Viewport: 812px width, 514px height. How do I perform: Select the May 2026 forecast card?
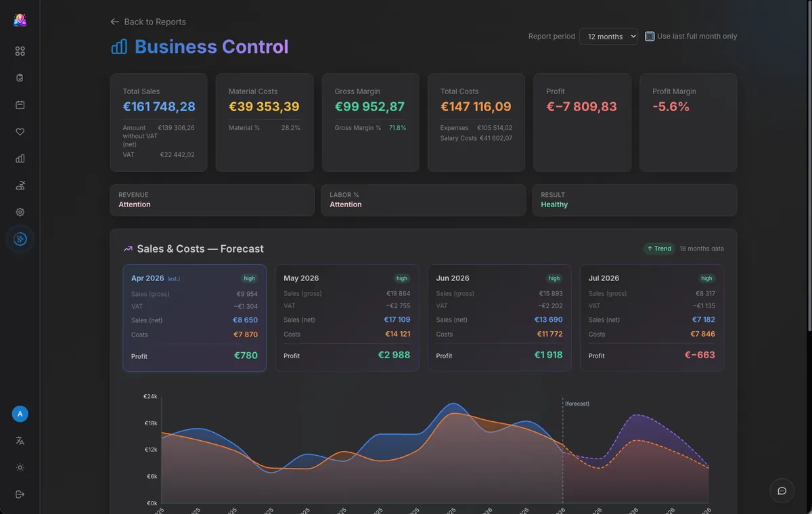[x=346, y=316]
